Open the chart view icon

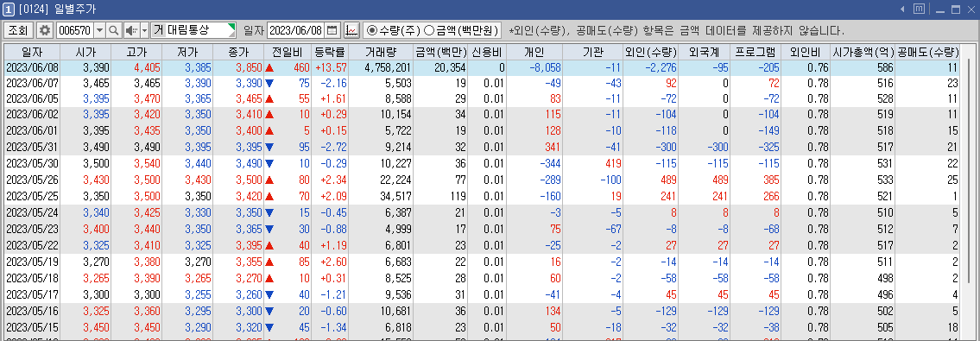(x=352, y=30)
